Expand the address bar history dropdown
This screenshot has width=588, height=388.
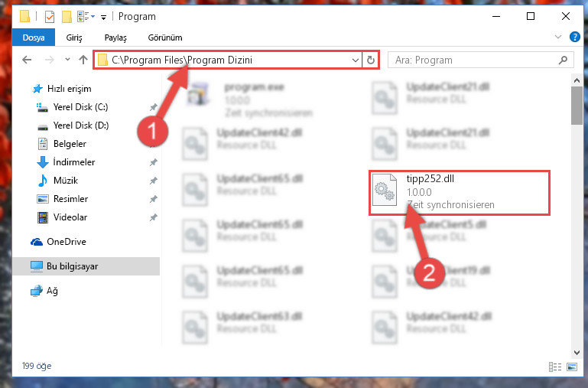(x=355, y=60)
